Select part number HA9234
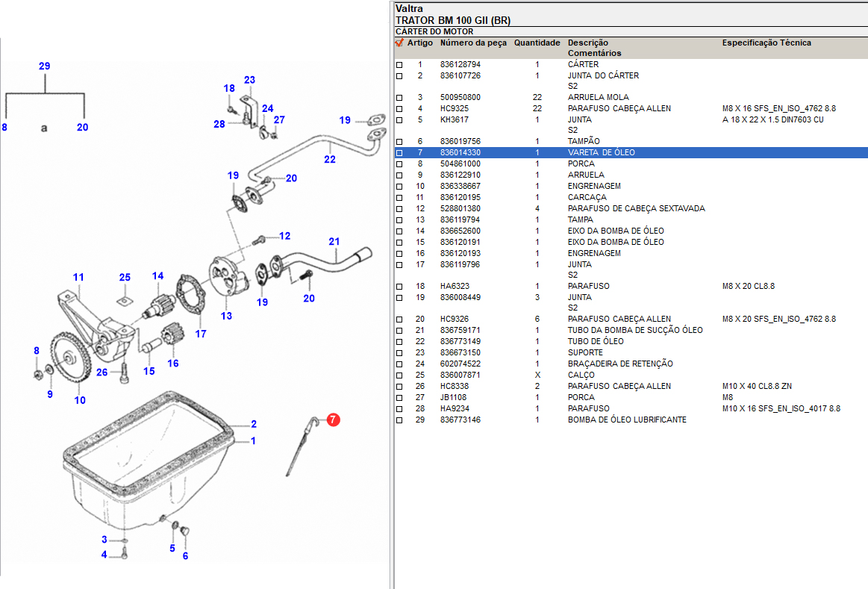The width and height of the screenshot is (868, 589). click(455, 408)
